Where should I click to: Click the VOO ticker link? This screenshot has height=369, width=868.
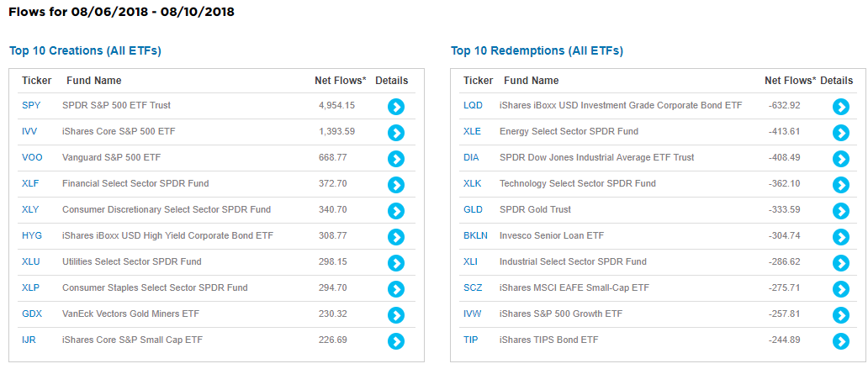32,157
